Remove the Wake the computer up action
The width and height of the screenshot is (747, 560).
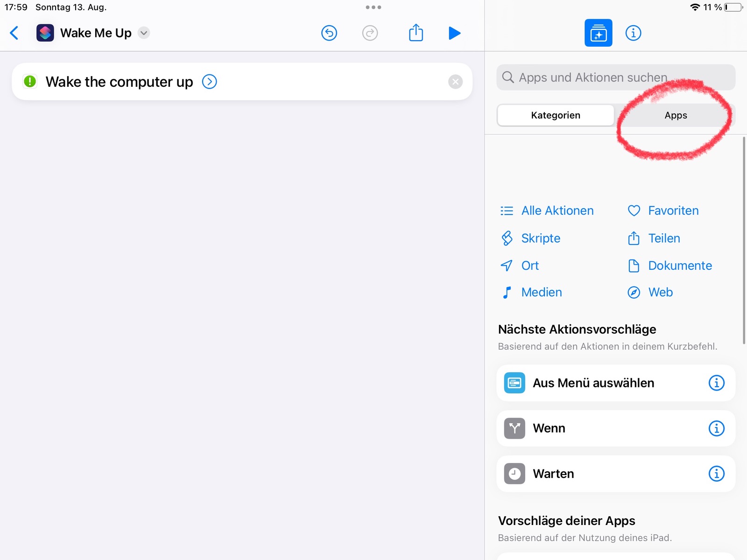click(x=455, y=82)
